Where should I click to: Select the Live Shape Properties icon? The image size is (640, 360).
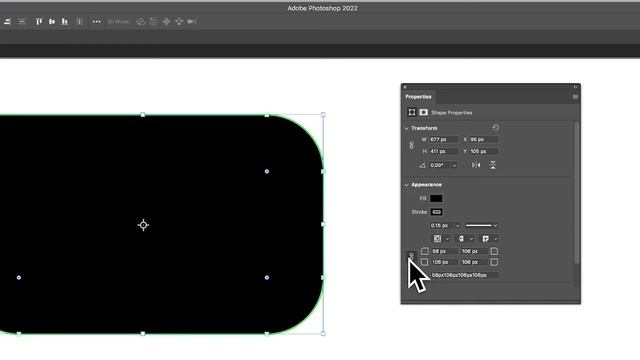point(412,112)
